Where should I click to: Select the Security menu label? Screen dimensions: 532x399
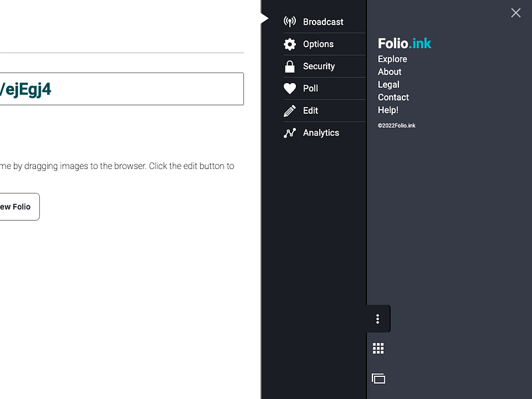tap(319, 66)
